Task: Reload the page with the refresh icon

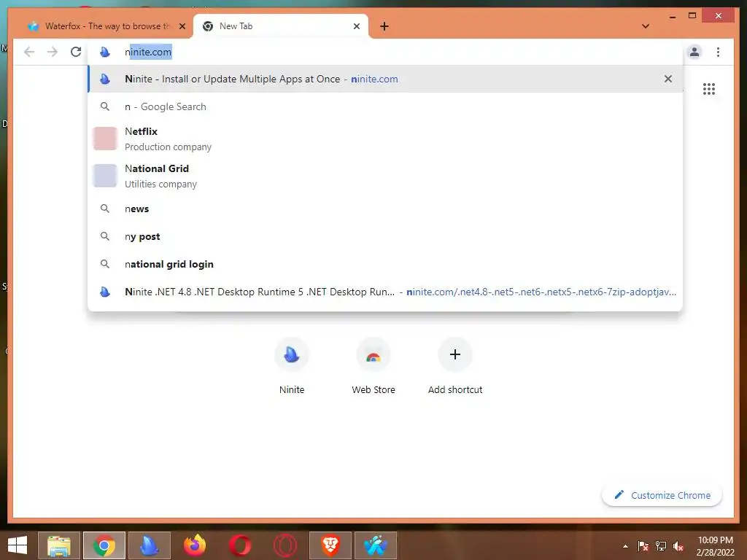Action: [76, 52]
